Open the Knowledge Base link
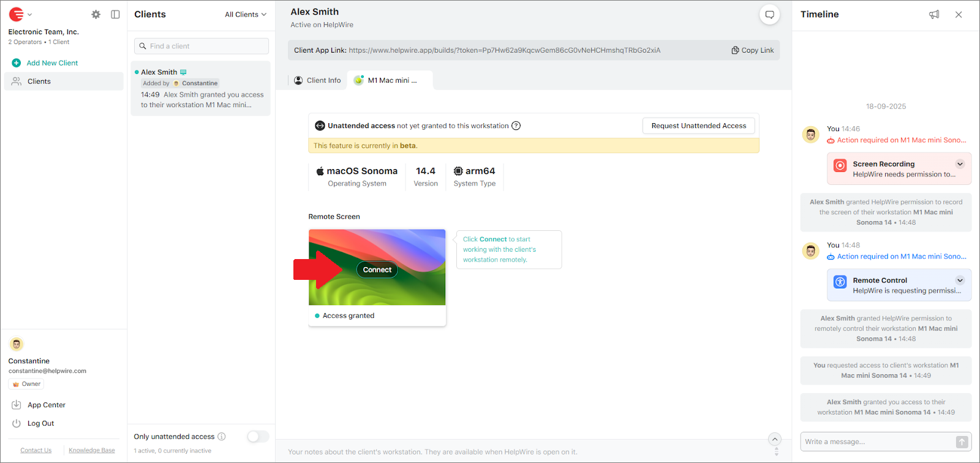The height and width of the screenshot is (463, 980). [92, 450]
